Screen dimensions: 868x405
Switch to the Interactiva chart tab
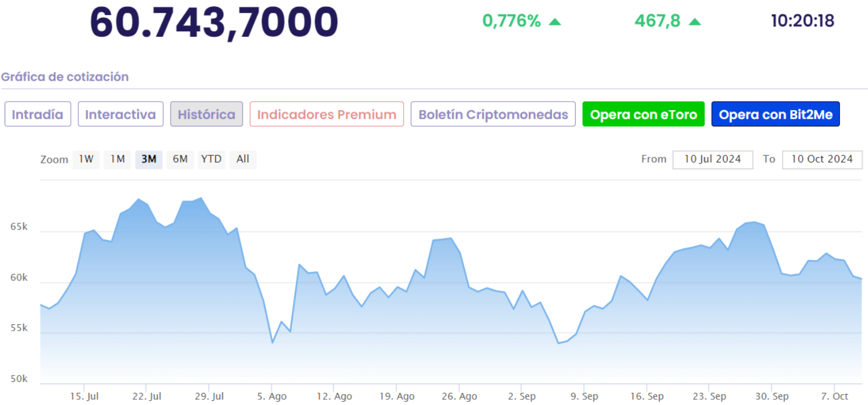(121, 114)
